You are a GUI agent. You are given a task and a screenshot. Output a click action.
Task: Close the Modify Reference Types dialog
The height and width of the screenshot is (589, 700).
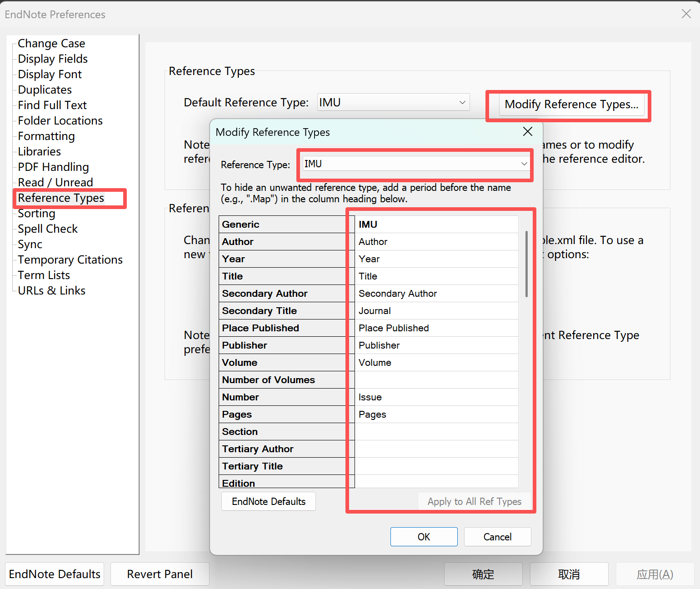coord(527,132)
